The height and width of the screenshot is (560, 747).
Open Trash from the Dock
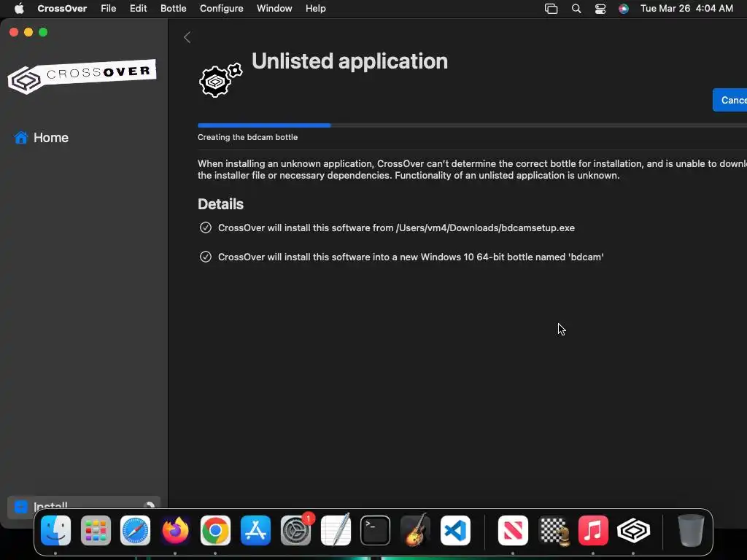pos(691,530)
